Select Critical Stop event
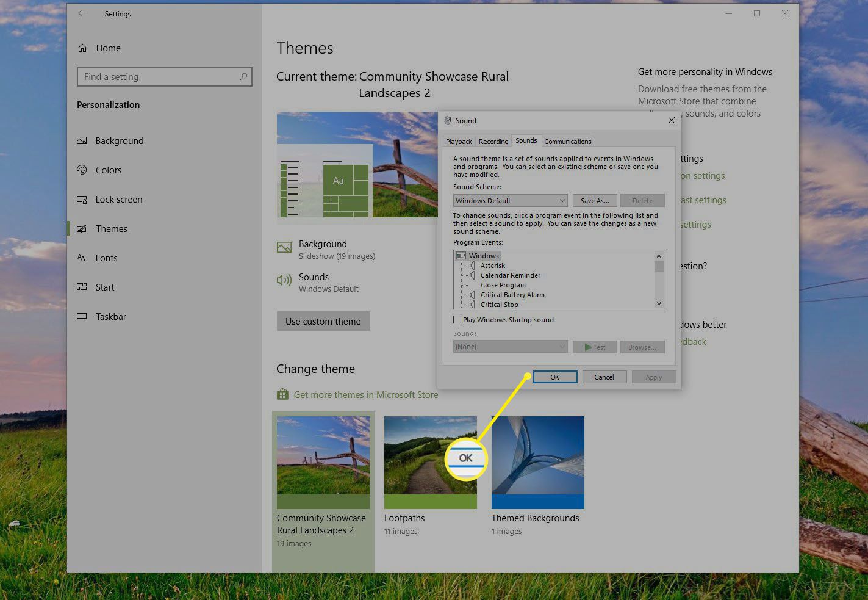 (x=500, y=305)
